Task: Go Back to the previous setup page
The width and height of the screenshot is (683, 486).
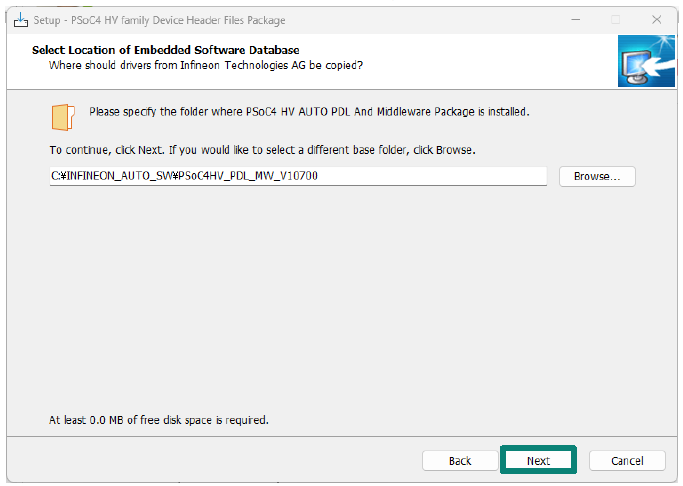Action: pyautogui.click(x=460, y=461)
